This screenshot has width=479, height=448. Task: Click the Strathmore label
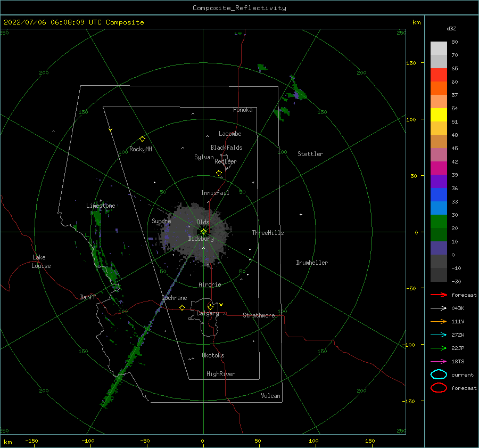click(259, 315)
